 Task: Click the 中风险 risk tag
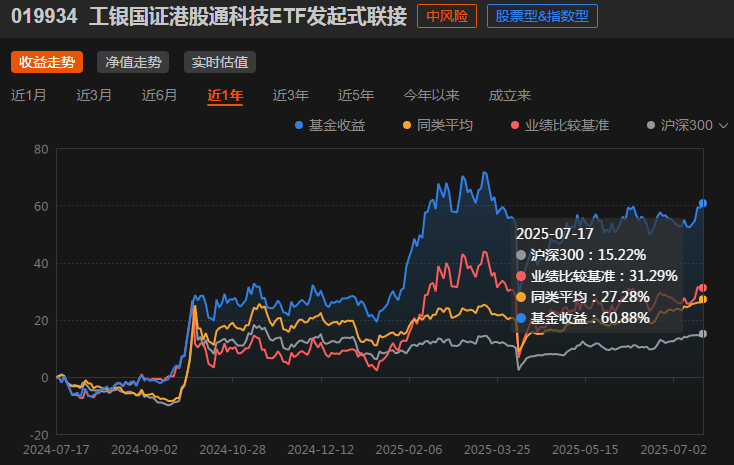coord(447,16)
